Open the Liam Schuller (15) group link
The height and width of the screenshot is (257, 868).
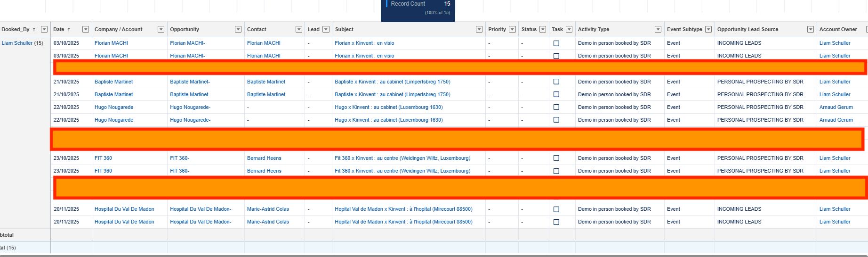pyautogui.click(x=17, y=43)
